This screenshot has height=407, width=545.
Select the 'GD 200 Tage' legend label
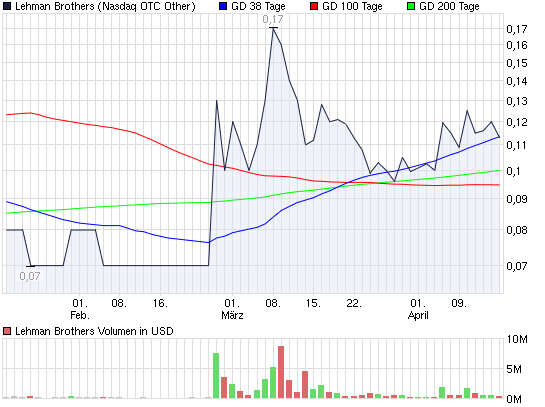click(449, 6)
